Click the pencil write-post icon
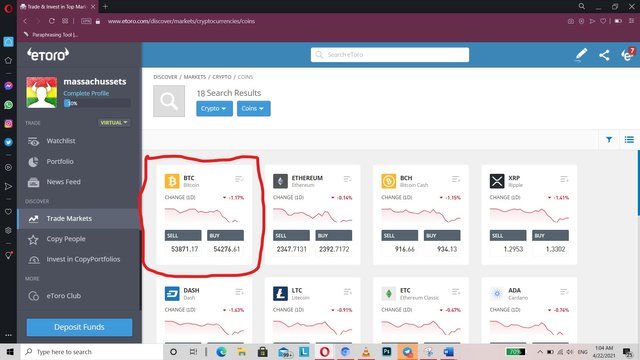This screenshot has height=360, width=640. click(581, 55)
